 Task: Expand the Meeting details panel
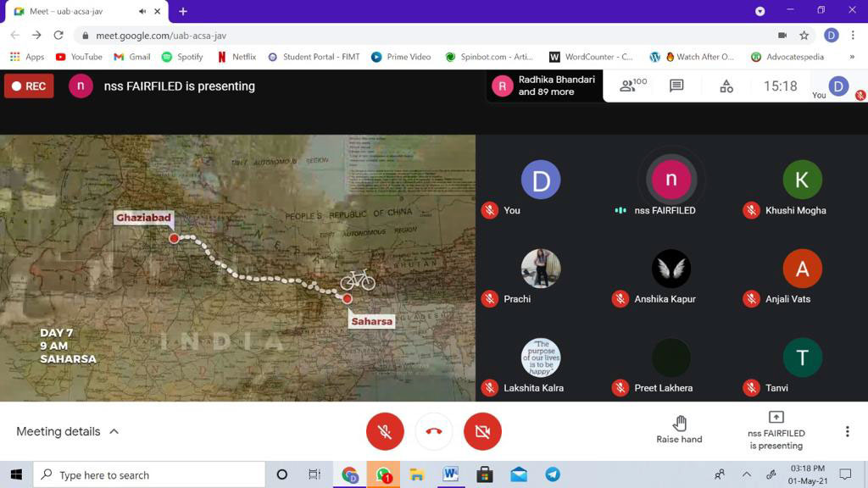point(68,431)
